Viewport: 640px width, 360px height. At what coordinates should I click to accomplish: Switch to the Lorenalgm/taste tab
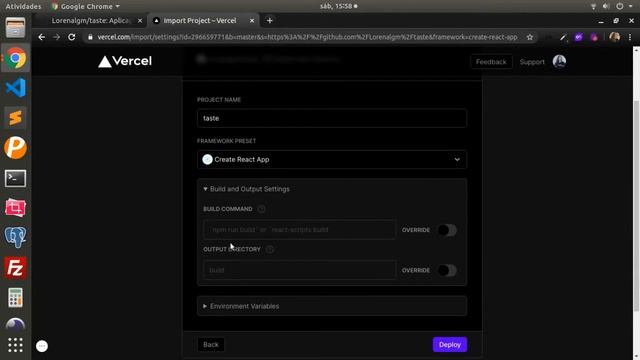coord(91,20)
